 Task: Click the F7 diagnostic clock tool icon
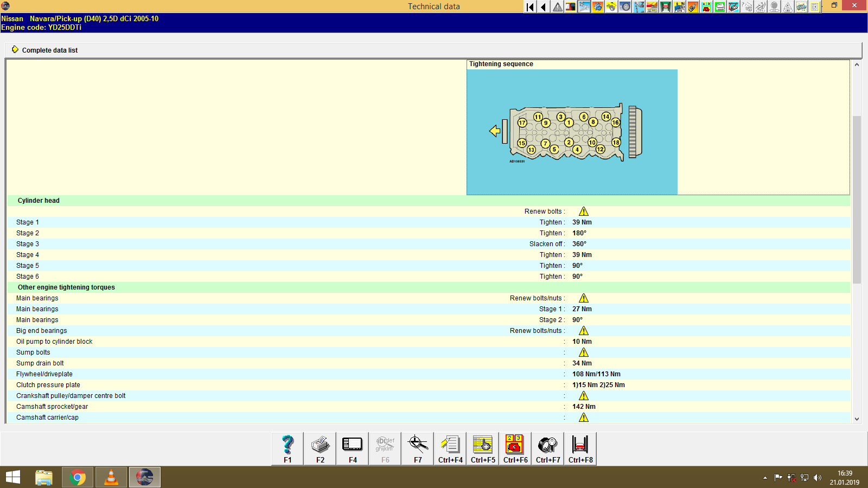pos(417,448)
